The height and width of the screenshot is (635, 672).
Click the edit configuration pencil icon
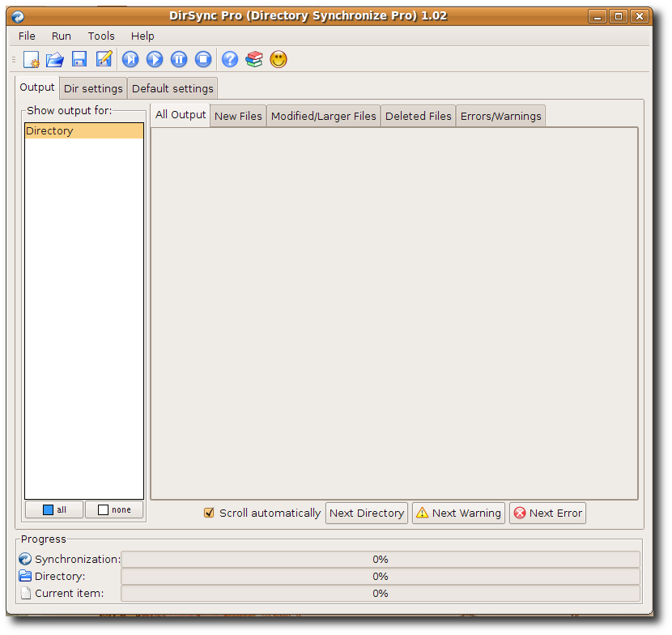tap(104, 59)
